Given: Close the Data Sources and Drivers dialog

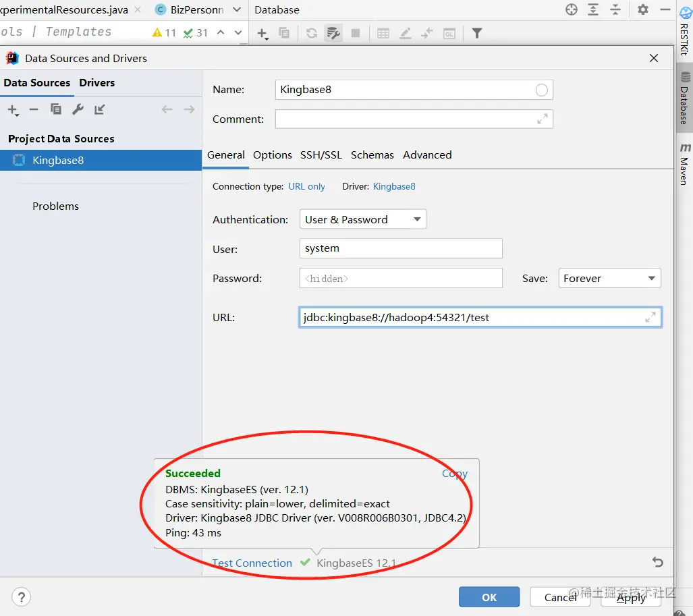Looking at the screenshot, I should pyautogui.click(x=654, y=58).
